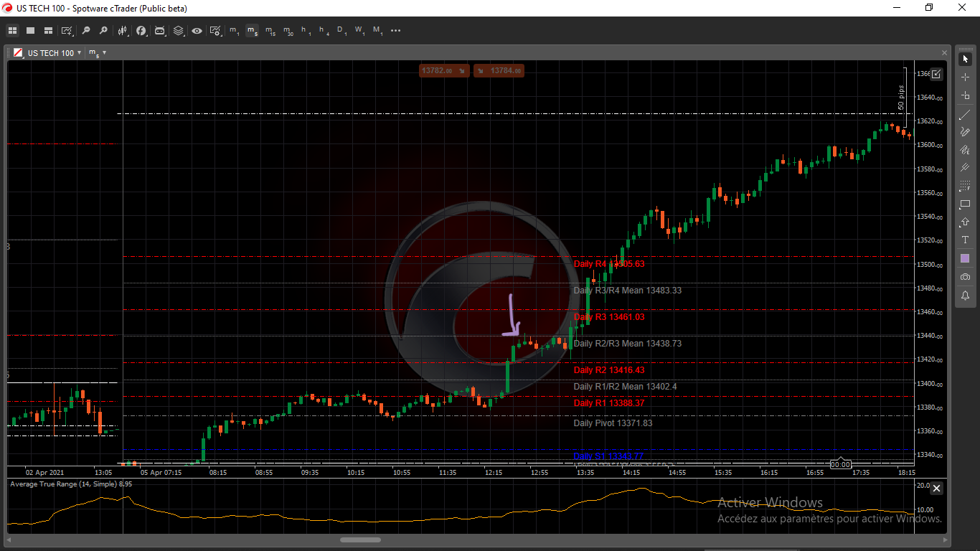
Task: Click the Daily R1 13388.37 label
Action: point(609,403)
